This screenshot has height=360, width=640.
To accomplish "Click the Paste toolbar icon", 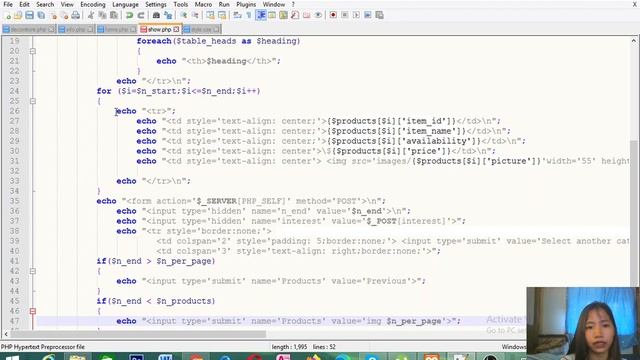I will point(114,16).
